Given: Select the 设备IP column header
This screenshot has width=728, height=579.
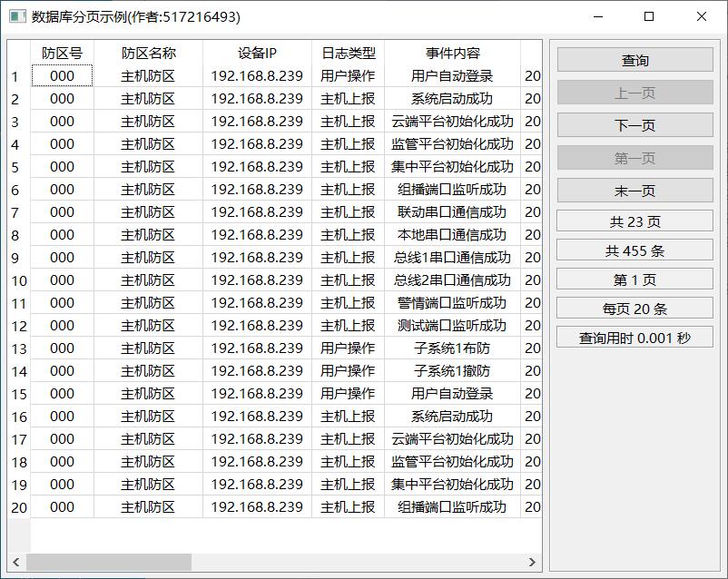Looking at the screenshot, I should 257,54.
